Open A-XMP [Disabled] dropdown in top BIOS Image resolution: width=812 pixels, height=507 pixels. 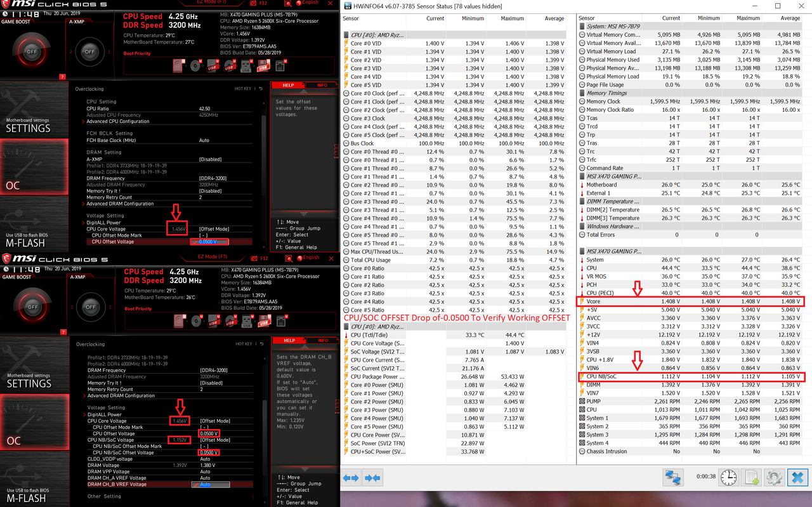coord(211,159)
